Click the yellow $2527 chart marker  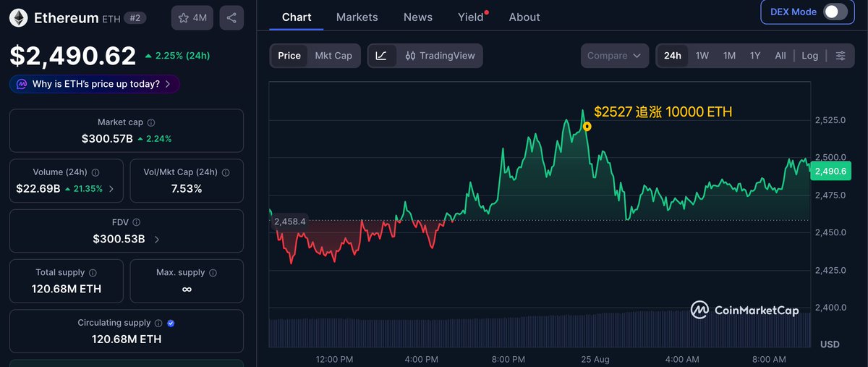(x=587, y=127)
